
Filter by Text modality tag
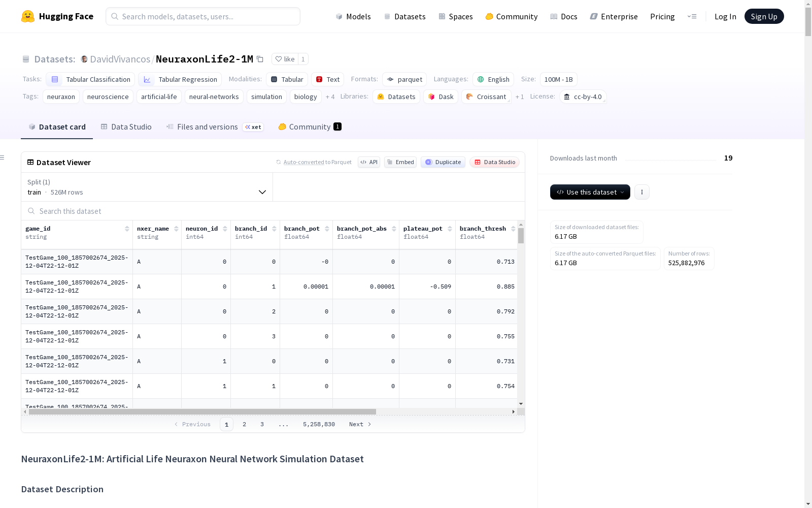(328, 79)
